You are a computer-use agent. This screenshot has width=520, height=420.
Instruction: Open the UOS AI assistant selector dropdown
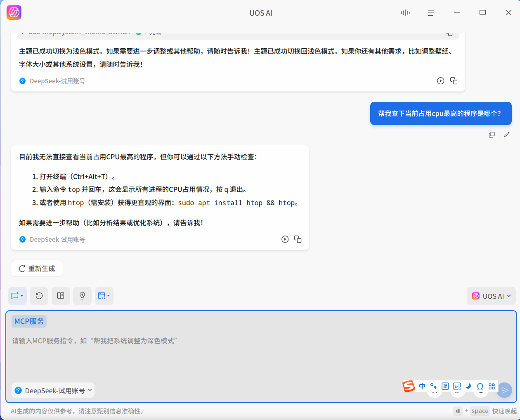point(491,296)
